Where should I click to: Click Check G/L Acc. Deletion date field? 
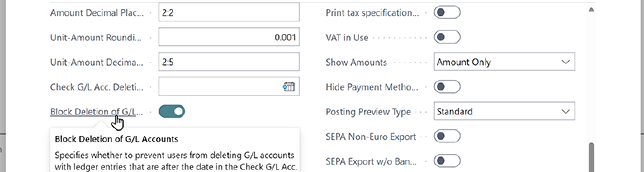coord(229,87)
